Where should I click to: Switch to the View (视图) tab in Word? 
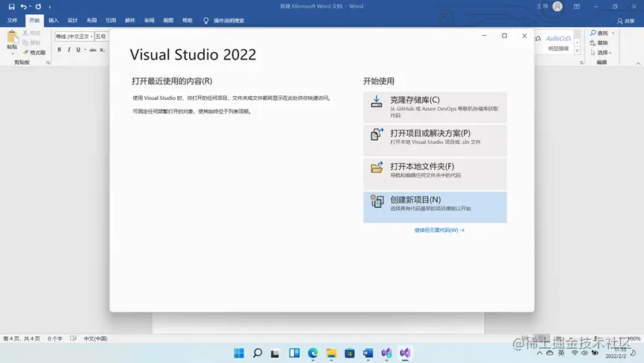[x=168, y=21]
